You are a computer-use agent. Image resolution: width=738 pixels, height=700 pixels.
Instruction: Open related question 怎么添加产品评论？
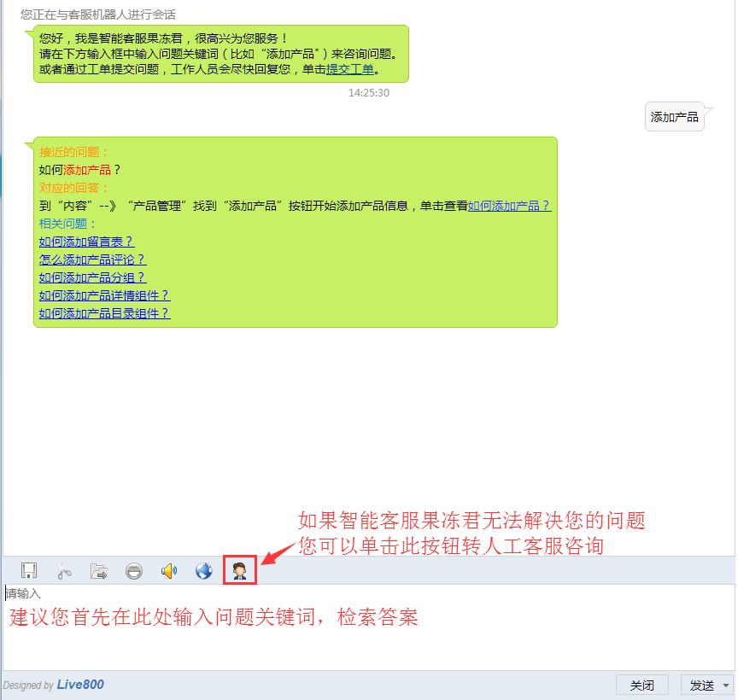click(92, 260)
